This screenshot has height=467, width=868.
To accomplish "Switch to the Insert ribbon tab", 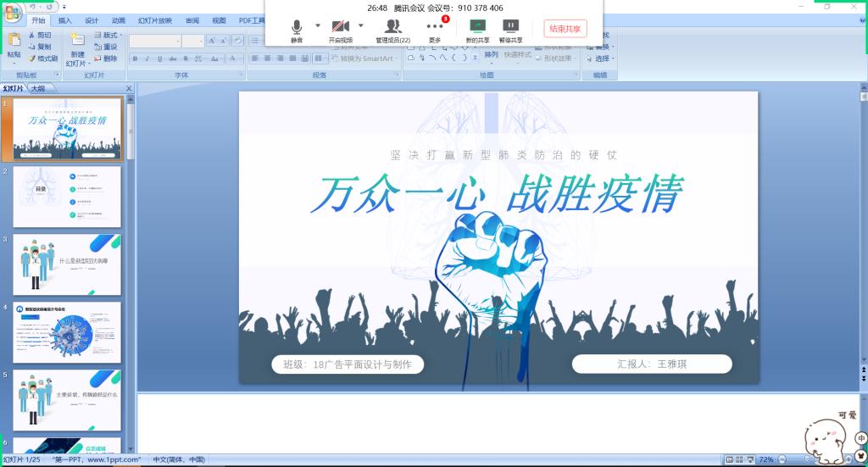I will (65, 20).
